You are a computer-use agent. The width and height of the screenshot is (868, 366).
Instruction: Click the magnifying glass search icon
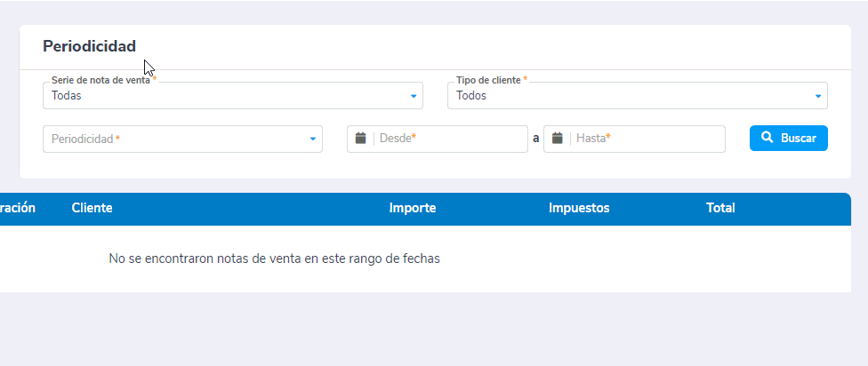(768, 139)
